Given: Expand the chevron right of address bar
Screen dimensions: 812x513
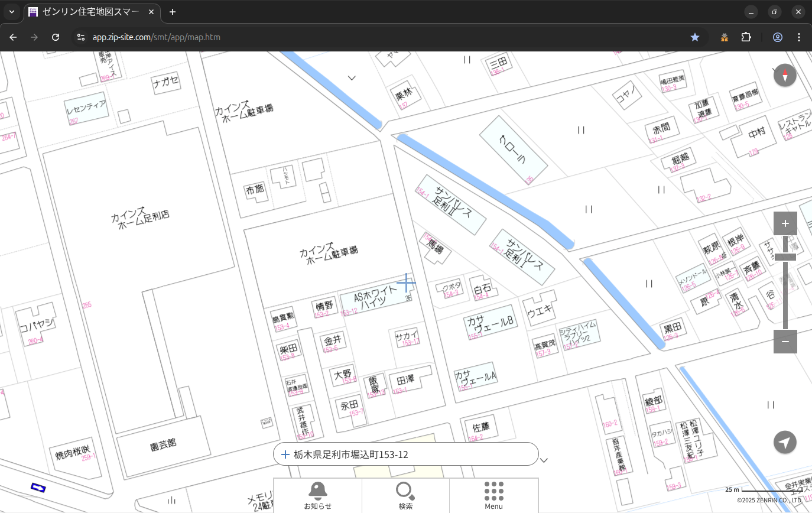Looking at the screenshot, I should click(544, 460).
